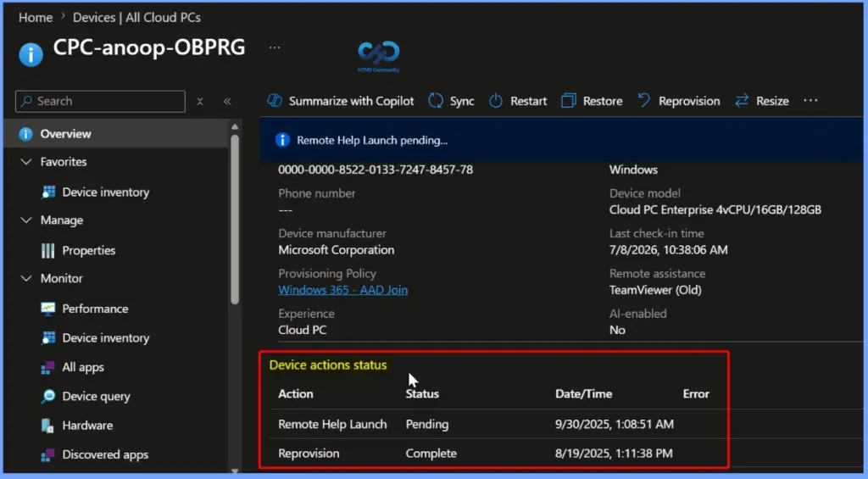The height and width of the screenshot is (479, 868).
Task: Click the 0000-0000-8522-0133-7247-8457-78 serial value
Action: tap(376, 170)
